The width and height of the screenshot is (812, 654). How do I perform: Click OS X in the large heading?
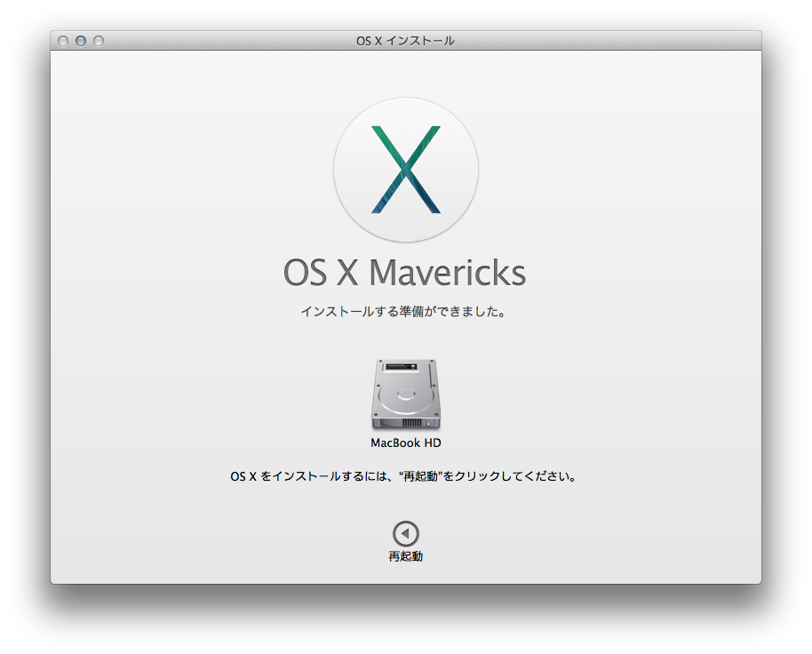coord(320,273)
